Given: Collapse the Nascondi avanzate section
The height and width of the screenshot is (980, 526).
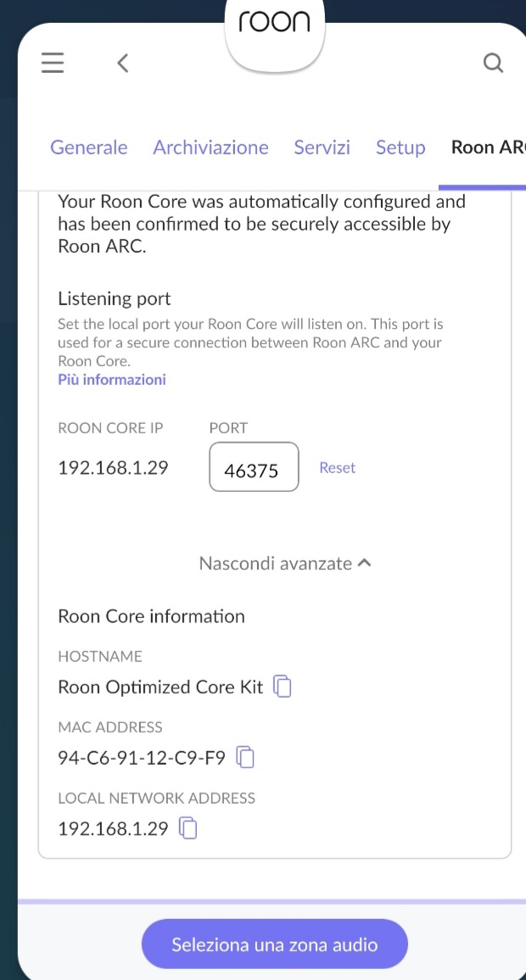Looking at the screenshot, I should coord(285,563).
